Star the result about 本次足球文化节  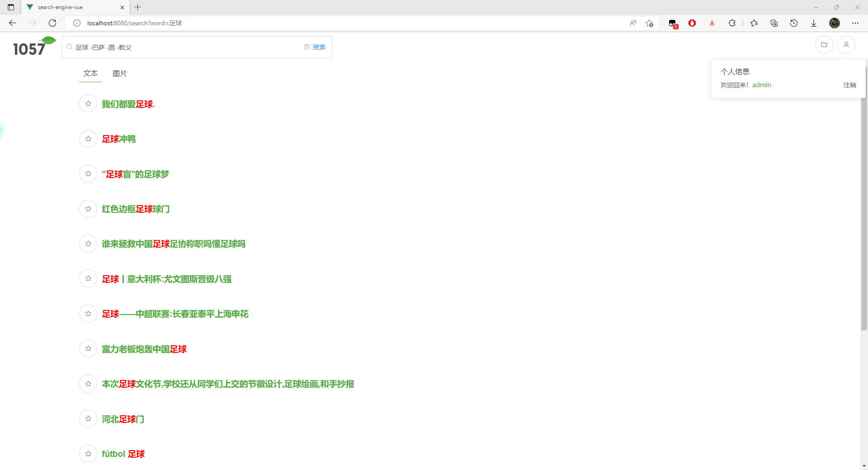88,384
